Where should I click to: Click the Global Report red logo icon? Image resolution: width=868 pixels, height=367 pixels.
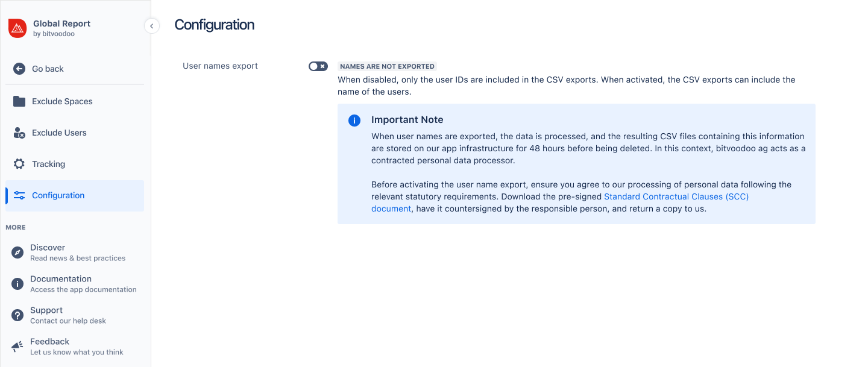[17, 28]
